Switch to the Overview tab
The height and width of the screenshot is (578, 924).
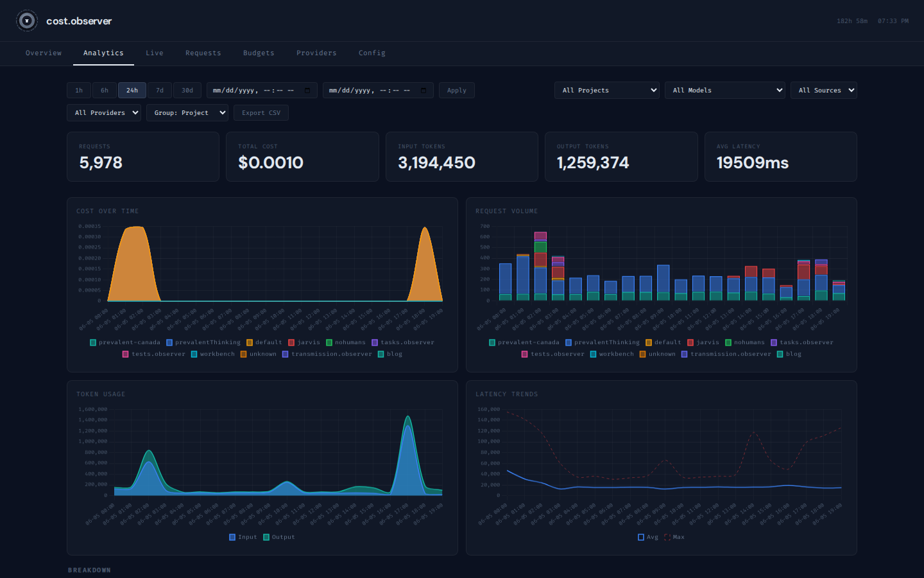point(44,53)
